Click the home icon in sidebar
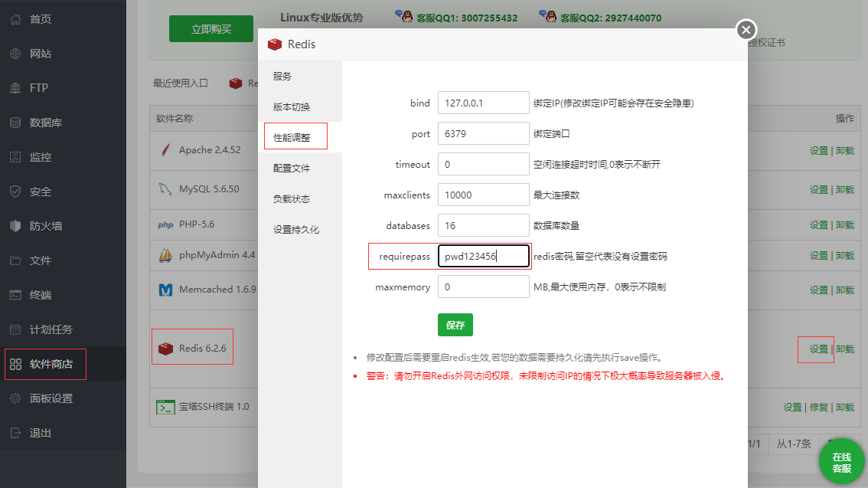 15,19
